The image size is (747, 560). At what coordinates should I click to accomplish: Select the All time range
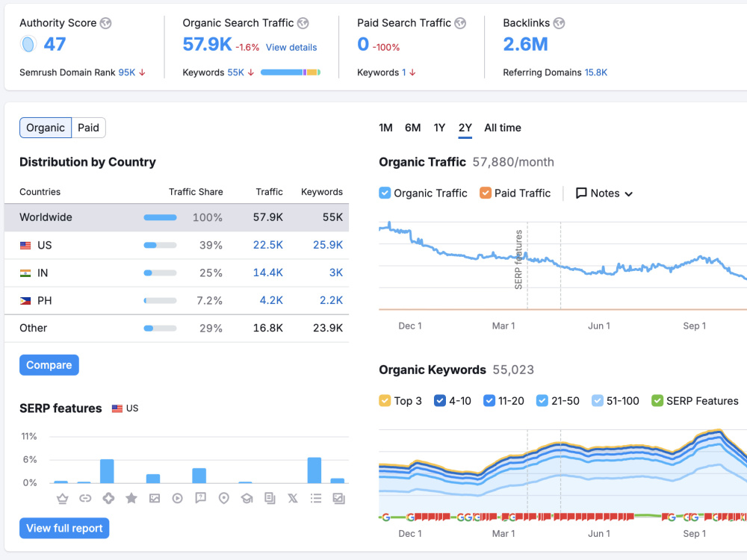[503, 128]
